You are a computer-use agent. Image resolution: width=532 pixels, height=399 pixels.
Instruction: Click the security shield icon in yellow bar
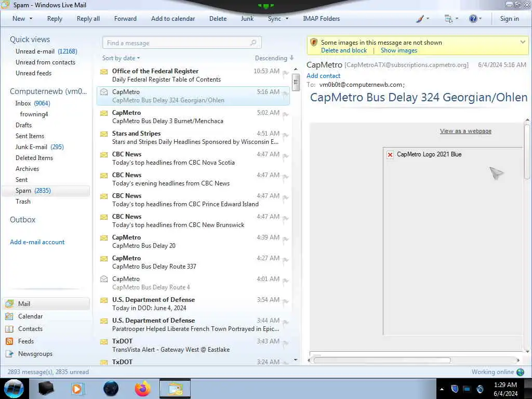[314, 43]
